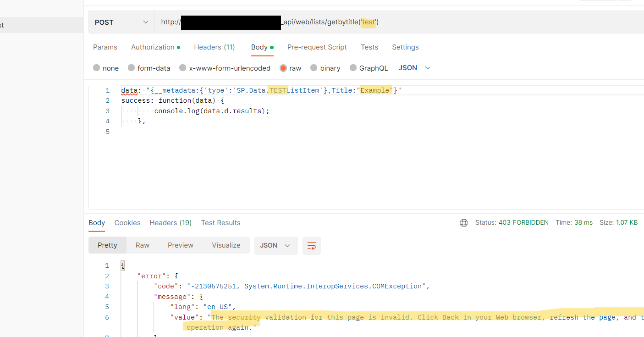Viewport: 644px width, 337px height.
Task: View the response Headers (19) tab
Action: coord(171,223)
